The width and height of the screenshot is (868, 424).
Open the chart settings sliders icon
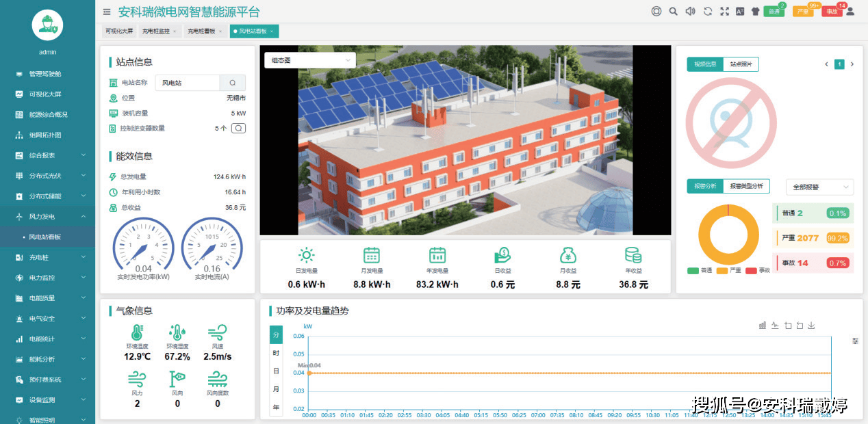coord(855,341)
